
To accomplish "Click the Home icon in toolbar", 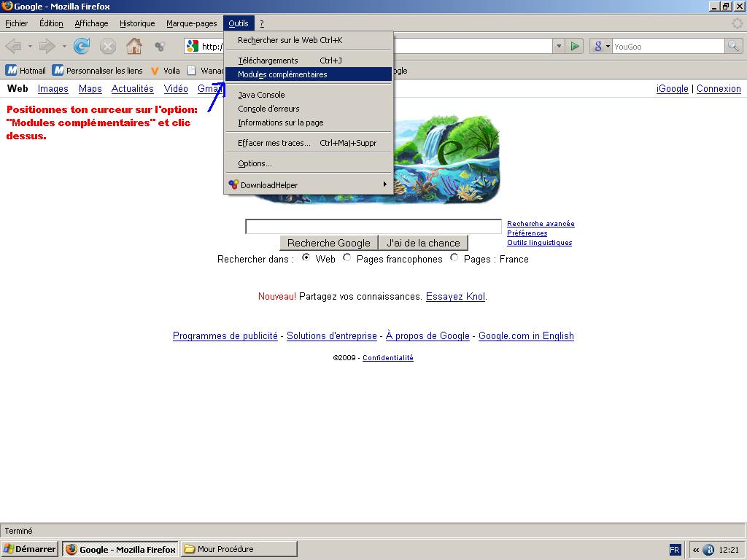I will tap(134, 47).
